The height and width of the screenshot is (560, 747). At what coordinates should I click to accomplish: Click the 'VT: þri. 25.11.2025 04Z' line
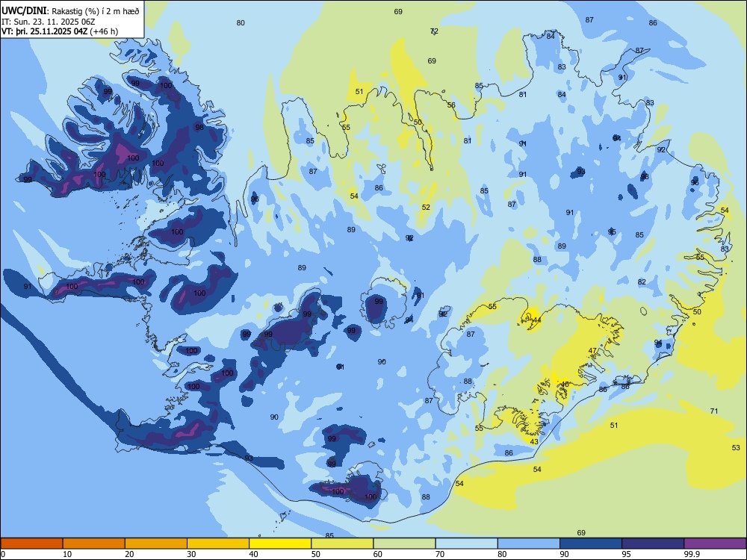(x=44, y=31)
